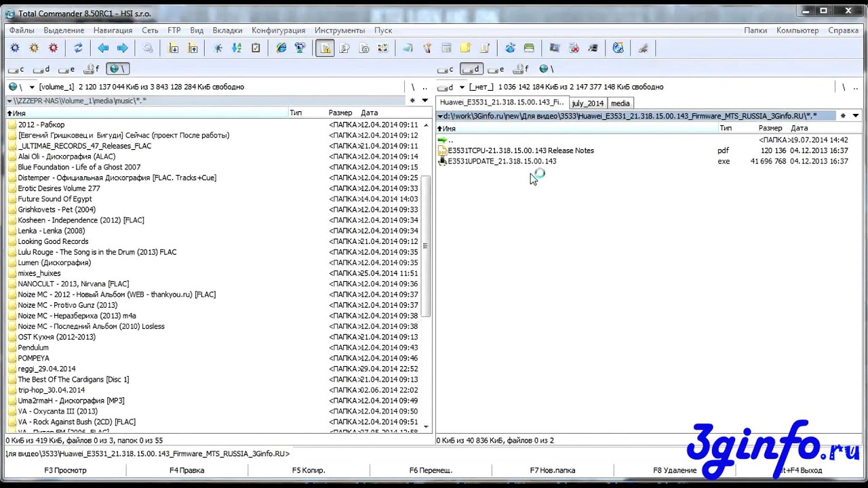
Task: Click the F3 Просмотр button
Action: pos(66,470)
